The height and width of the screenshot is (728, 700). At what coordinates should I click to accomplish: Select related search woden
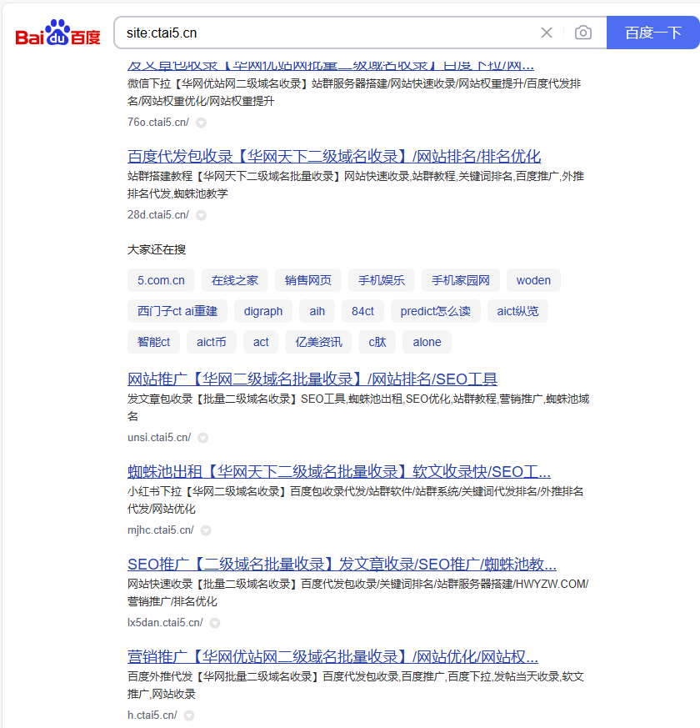[x=533, y=280]
